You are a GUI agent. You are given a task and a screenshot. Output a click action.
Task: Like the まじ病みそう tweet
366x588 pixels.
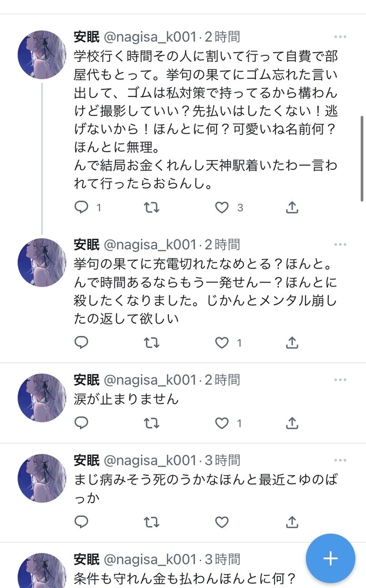point(221,521)
